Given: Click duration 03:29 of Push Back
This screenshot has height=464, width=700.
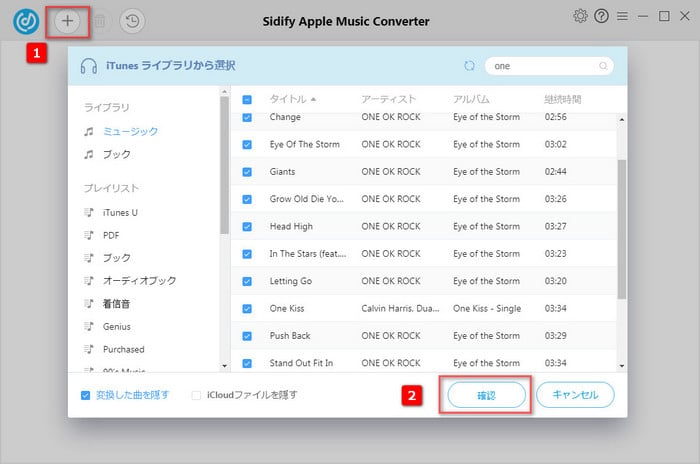Looking at the screenshot, I should click(555, 336).
